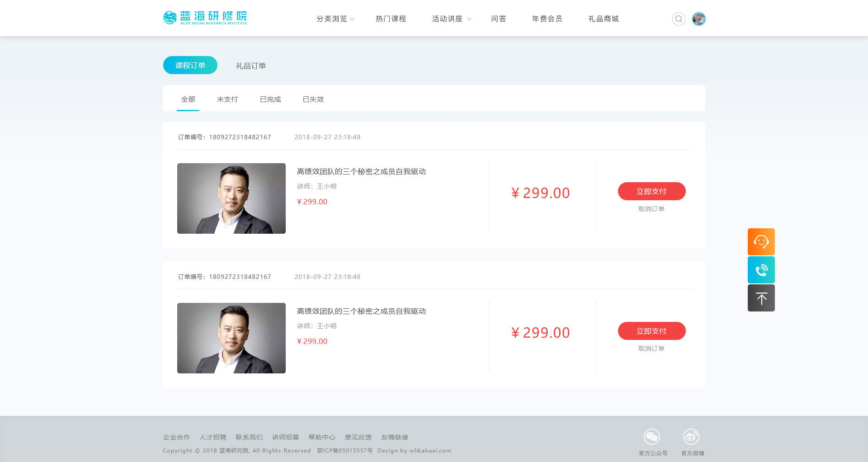Open the user avatar profile
This screenshot has height=462, width=868.
(698, 19)
